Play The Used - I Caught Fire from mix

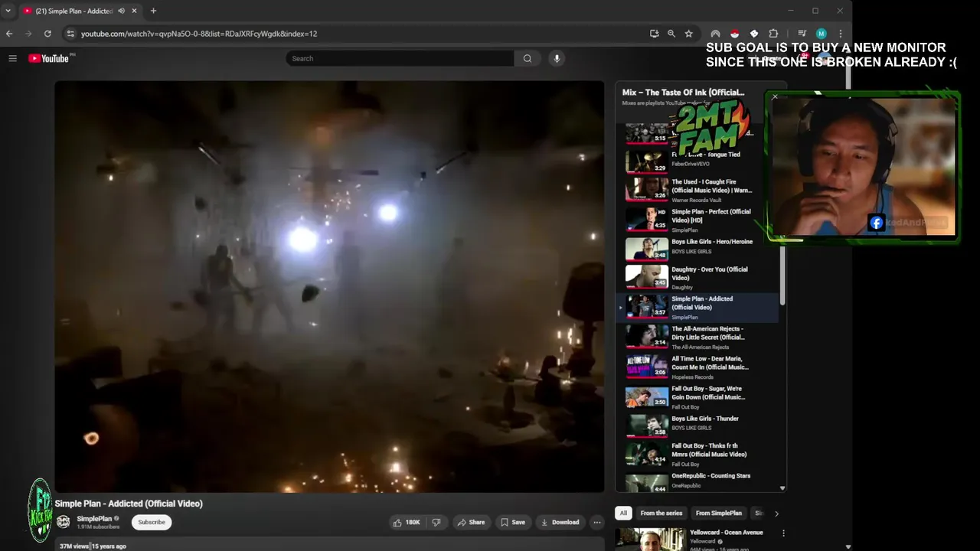(697, 190)
